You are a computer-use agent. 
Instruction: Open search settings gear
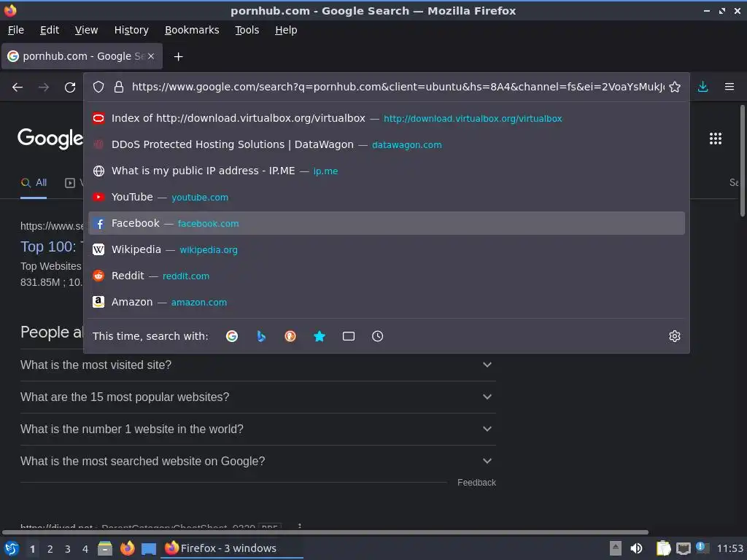675,336
